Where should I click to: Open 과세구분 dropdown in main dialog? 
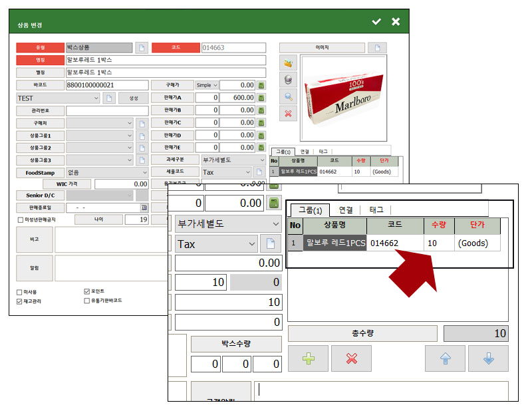233,160
